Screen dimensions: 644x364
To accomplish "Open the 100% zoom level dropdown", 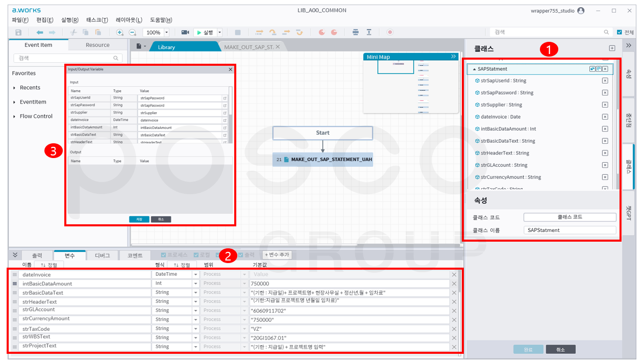I will tap(166, 32).
